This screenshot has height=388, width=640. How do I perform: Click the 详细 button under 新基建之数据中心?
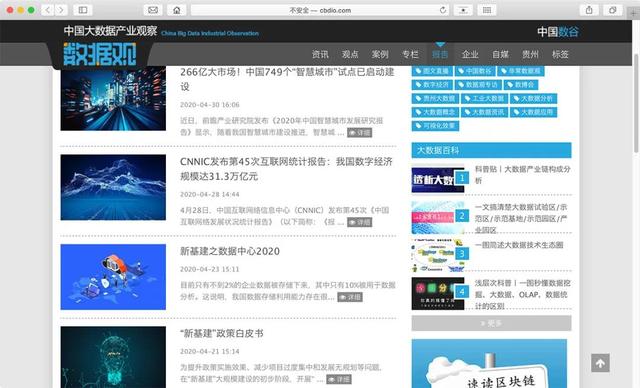point(350,297)
